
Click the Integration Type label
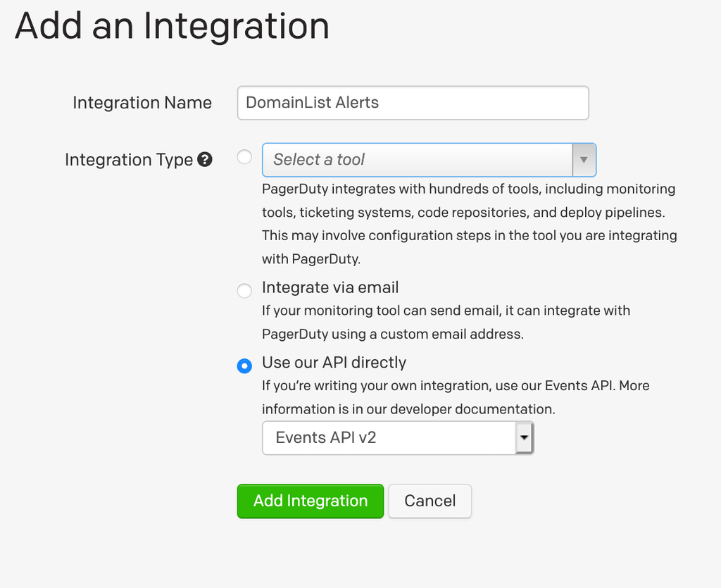pyautogui.click(x=129, y=160)
